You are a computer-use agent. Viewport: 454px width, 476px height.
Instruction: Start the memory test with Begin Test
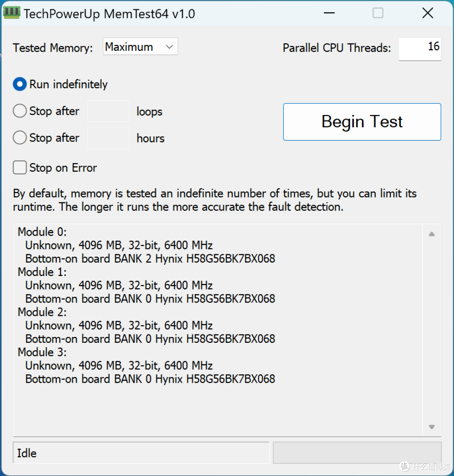pyautogui.click(x=362, y=122)
